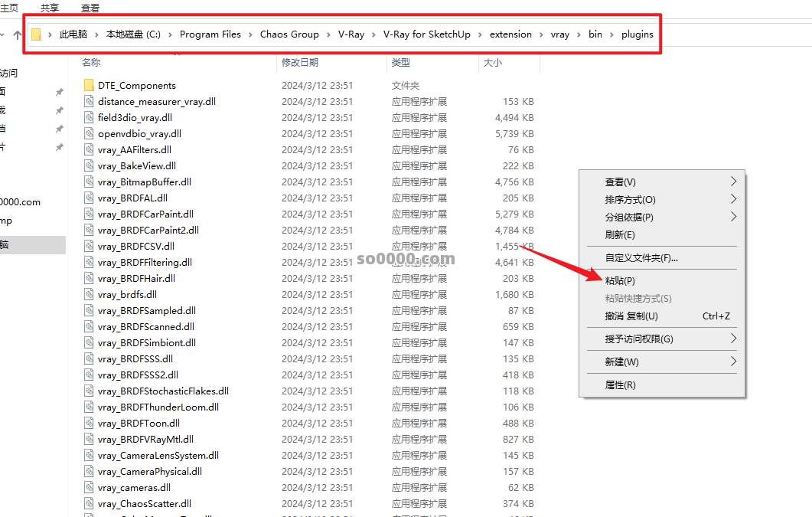Switch to the 共享 ribbon tab
The width and height of the screenshot is (812, 517).
(x=48, y=8)
